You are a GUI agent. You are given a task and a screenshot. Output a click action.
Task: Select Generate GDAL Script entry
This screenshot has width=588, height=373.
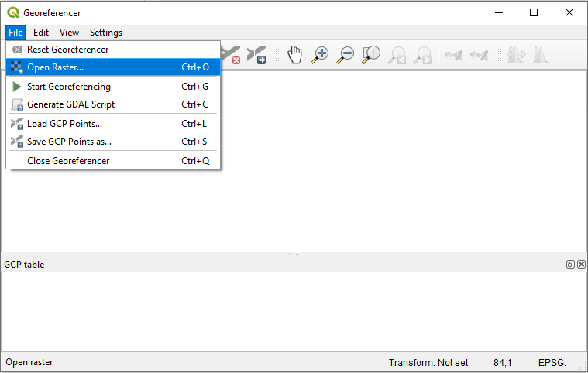pos(113,104)
